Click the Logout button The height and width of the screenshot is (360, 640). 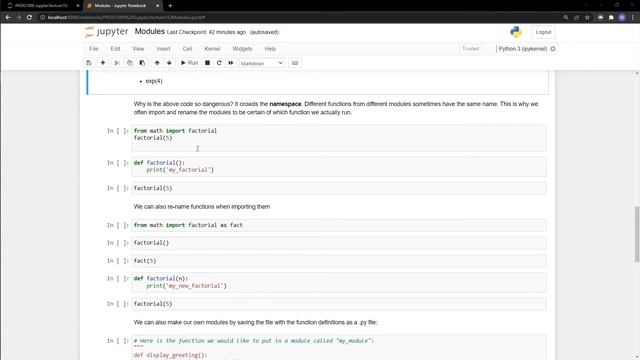point(543,32)
